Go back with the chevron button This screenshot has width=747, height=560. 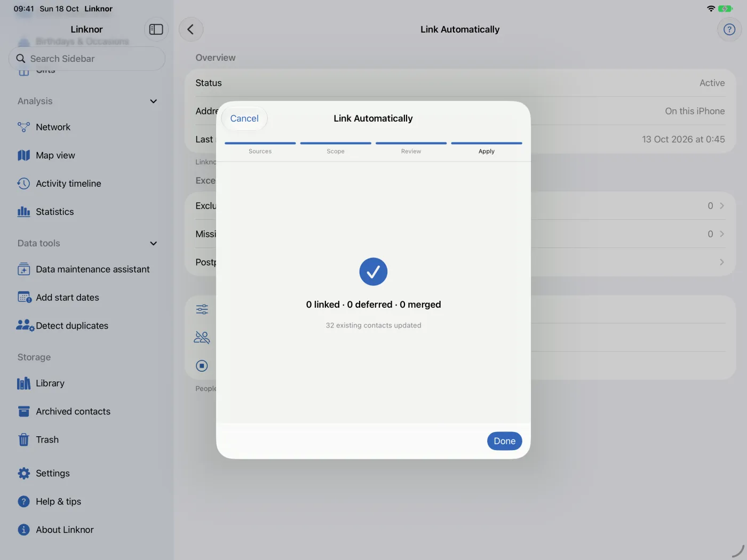point(190,29)
